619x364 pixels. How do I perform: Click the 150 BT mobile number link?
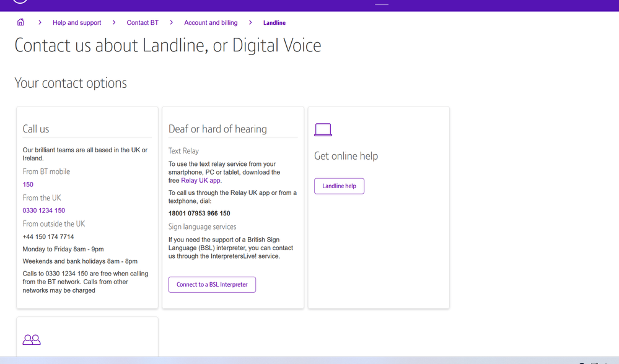click(28, 184)
